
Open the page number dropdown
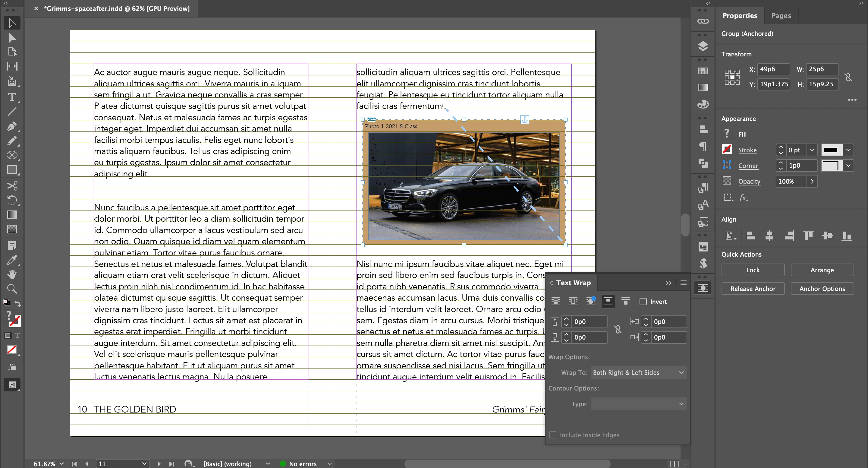tap(144, 463)
